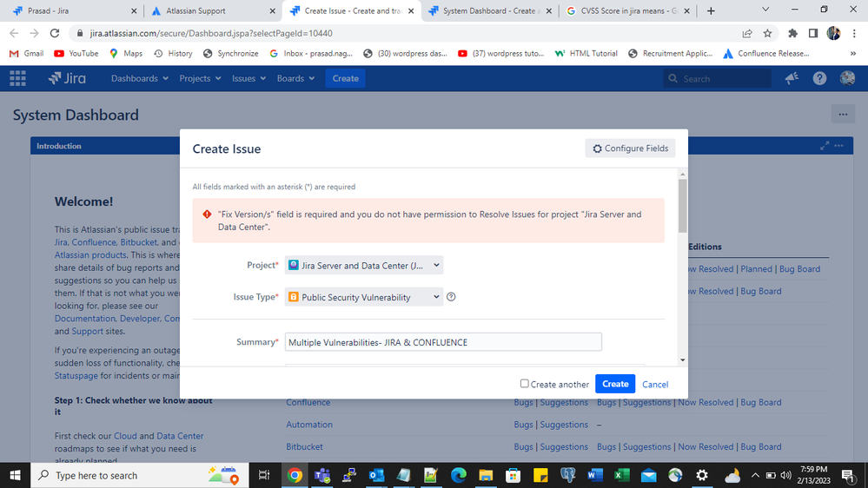Open the Data Center roadmap link
The image size is (868, 488).
[x=180, y=436]
